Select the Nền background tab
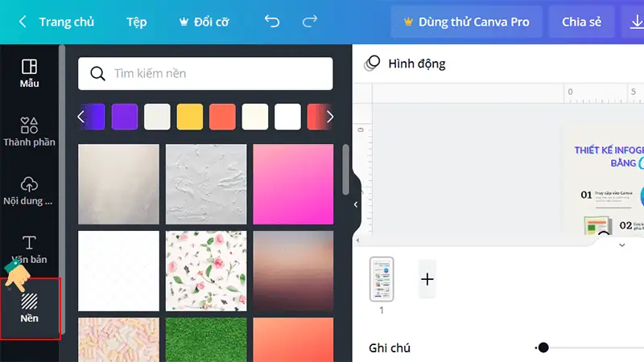644x362 pixels. pos(30,308)
